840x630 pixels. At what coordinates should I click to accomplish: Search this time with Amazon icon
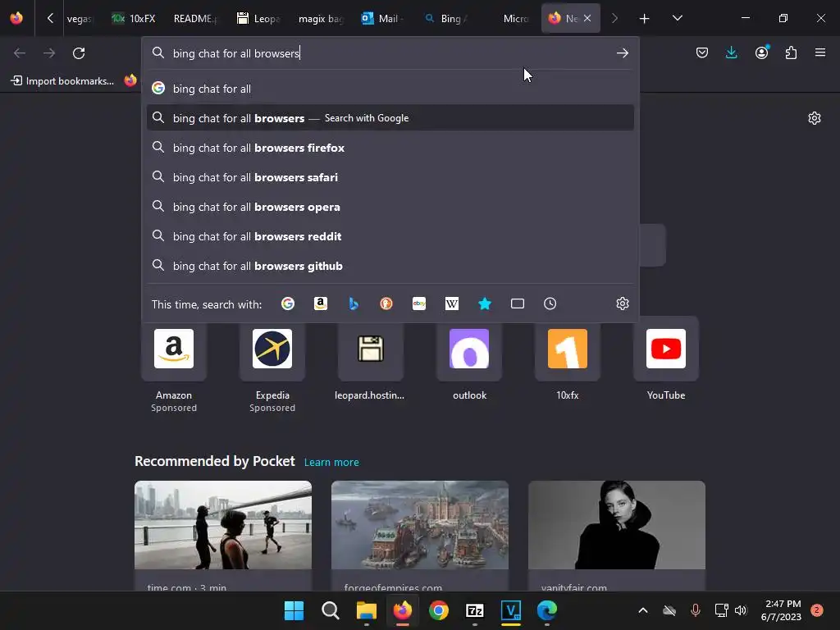pos(321,304)
